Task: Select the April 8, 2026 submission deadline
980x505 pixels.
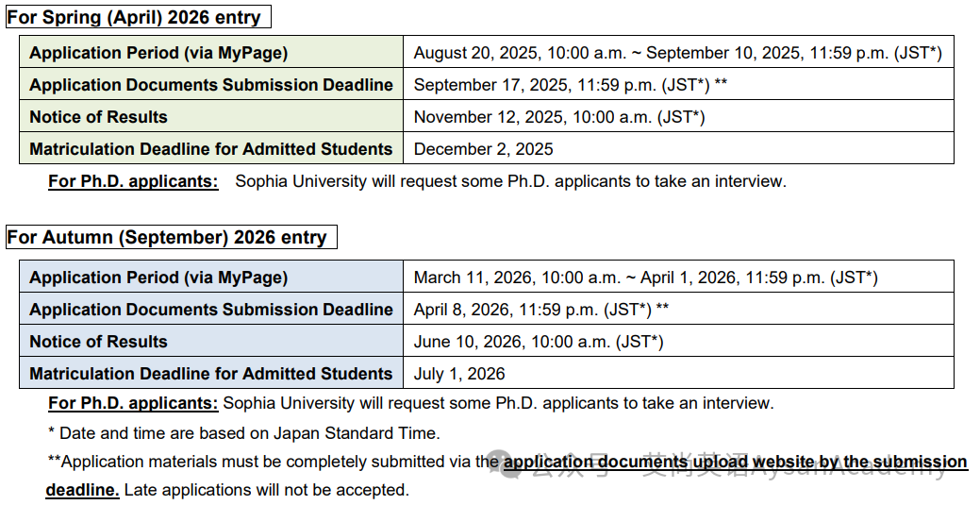Action: [541, 309]
